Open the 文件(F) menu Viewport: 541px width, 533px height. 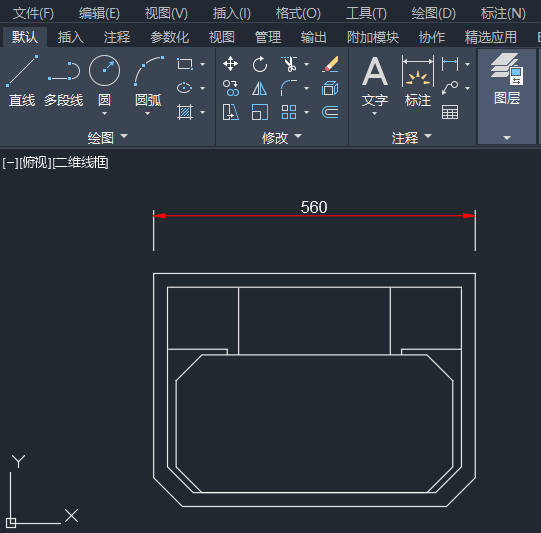pos(33,13)
